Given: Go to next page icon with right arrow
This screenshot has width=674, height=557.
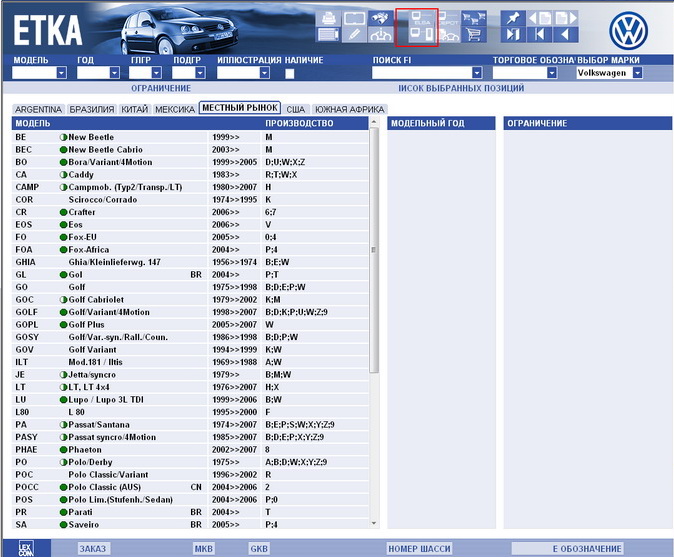Looking at the screenshot, I should click(x=566, y=18).
